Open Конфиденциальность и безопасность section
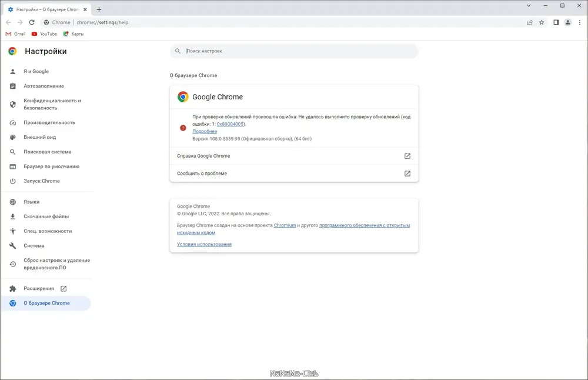 tap(46, 104)
